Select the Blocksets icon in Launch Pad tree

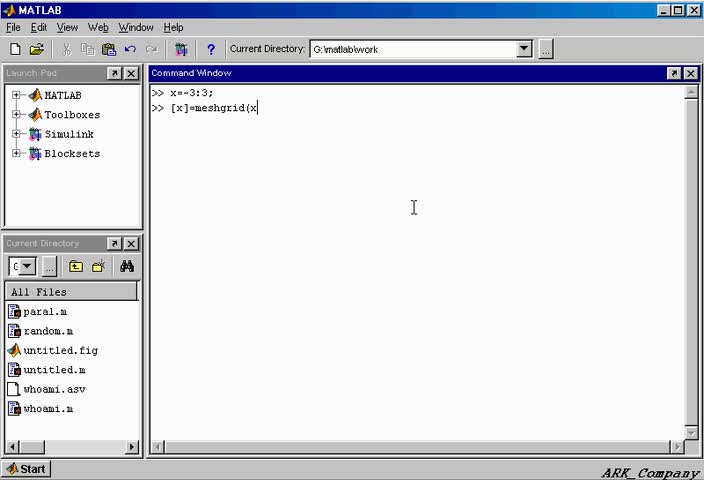[x=35, y=154]
